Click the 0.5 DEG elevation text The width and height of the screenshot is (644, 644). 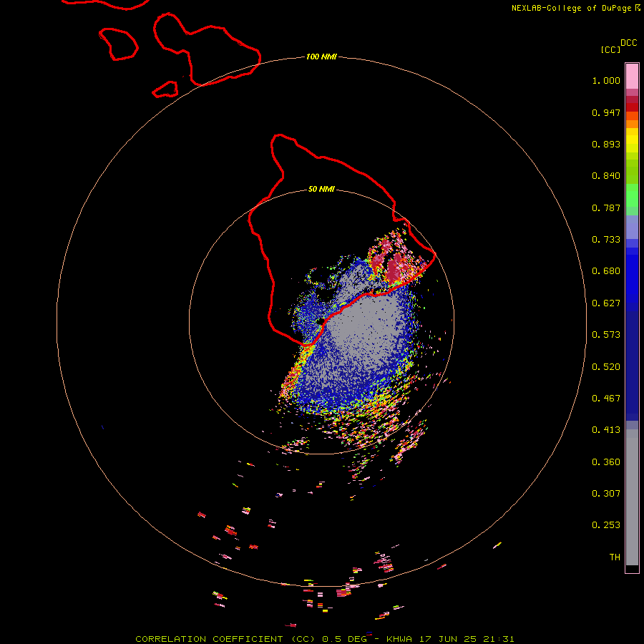(344, 639)
